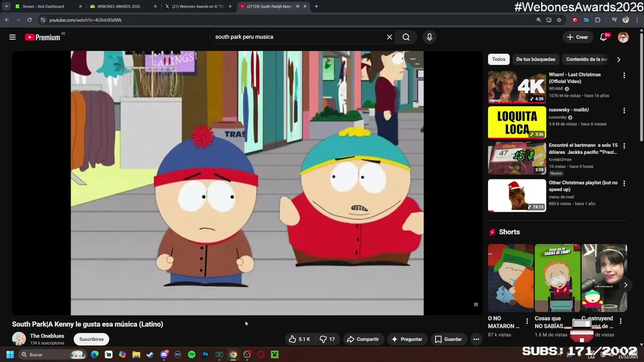Viewport: 644px width, 362px height.
Task: Open Chrome extensions puzzle icon
Action: [598, 20]
